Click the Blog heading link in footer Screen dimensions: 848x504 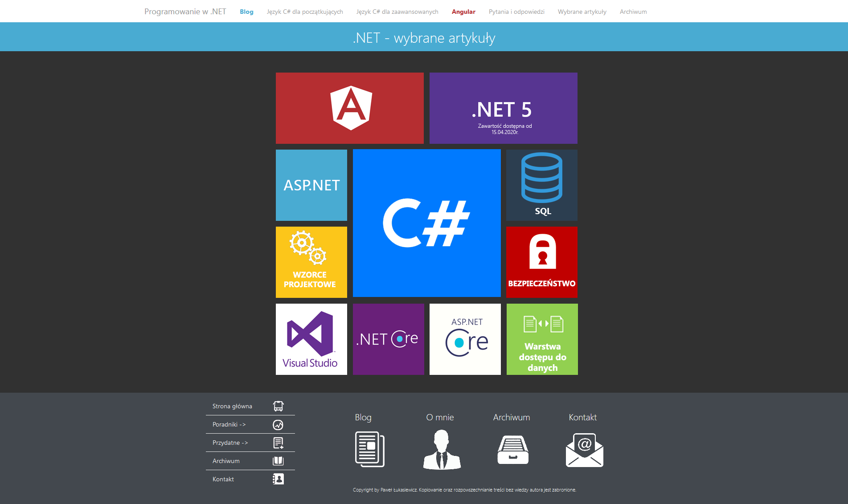coord(363,417)
